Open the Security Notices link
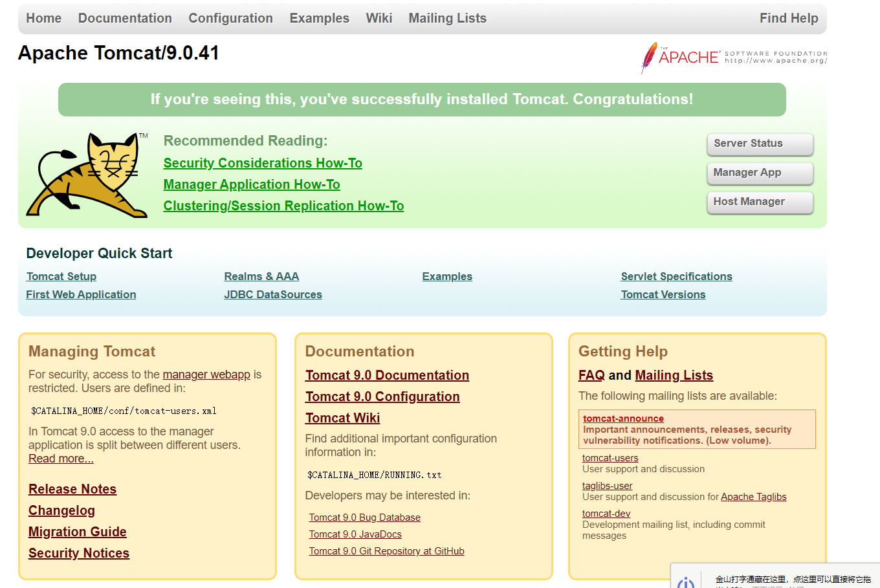This screenshot has width=880, height=588. [x=79, y=553]
